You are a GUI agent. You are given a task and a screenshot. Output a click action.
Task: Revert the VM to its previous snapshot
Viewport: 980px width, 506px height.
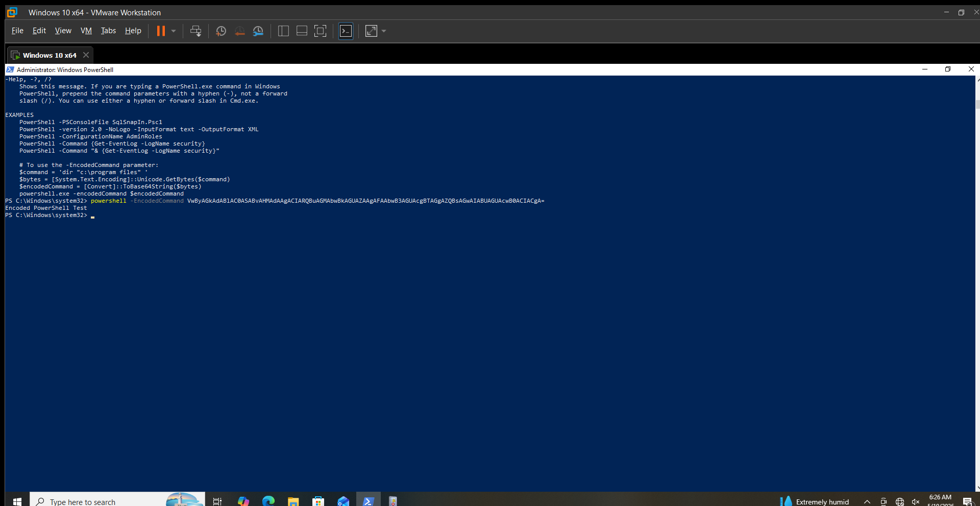click(239, 31)
